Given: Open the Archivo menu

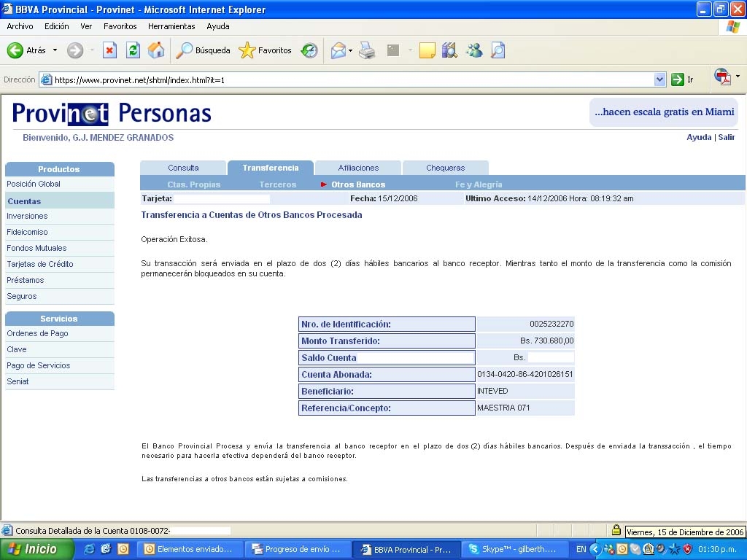Looking at the screenshot, I should pos(20,27).
